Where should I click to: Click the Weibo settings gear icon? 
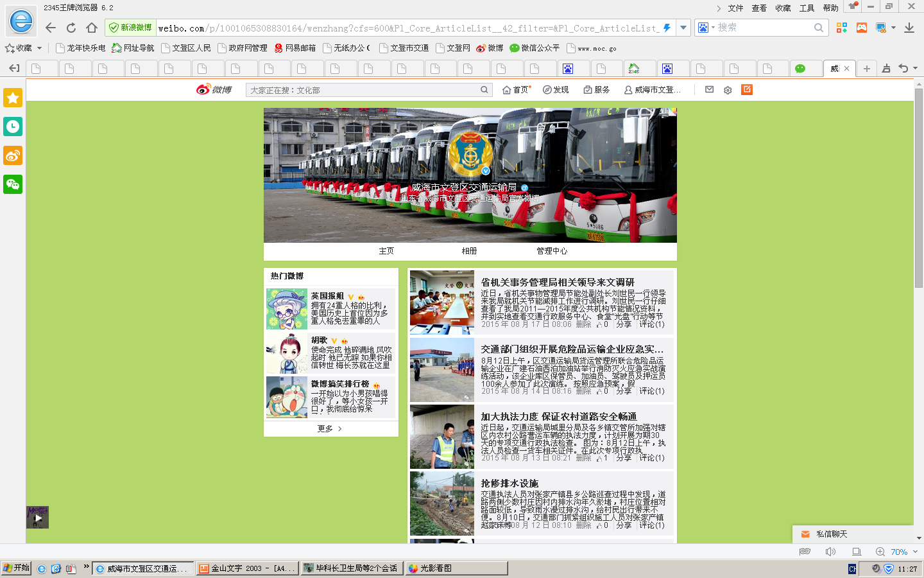tap(728, 90)
